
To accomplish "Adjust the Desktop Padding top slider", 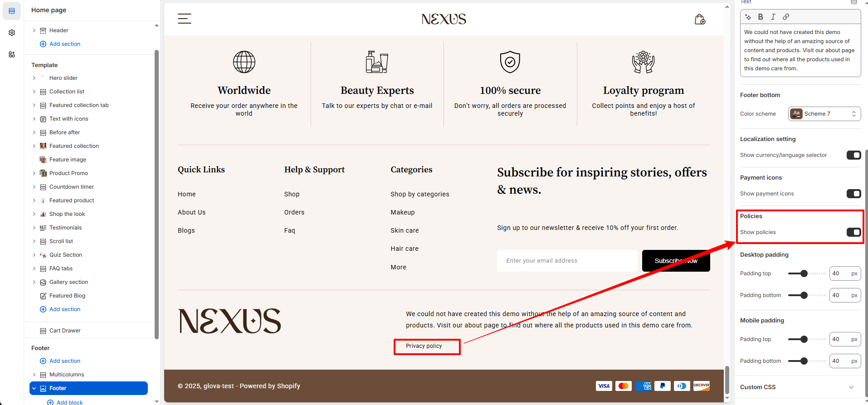I will click(x=804, y=273).
